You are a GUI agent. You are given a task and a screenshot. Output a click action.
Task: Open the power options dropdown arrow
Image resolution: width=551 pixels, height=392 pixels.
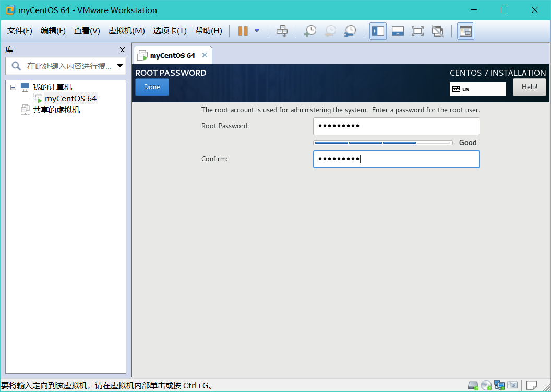pyautogui.click(x=257, y=31)
